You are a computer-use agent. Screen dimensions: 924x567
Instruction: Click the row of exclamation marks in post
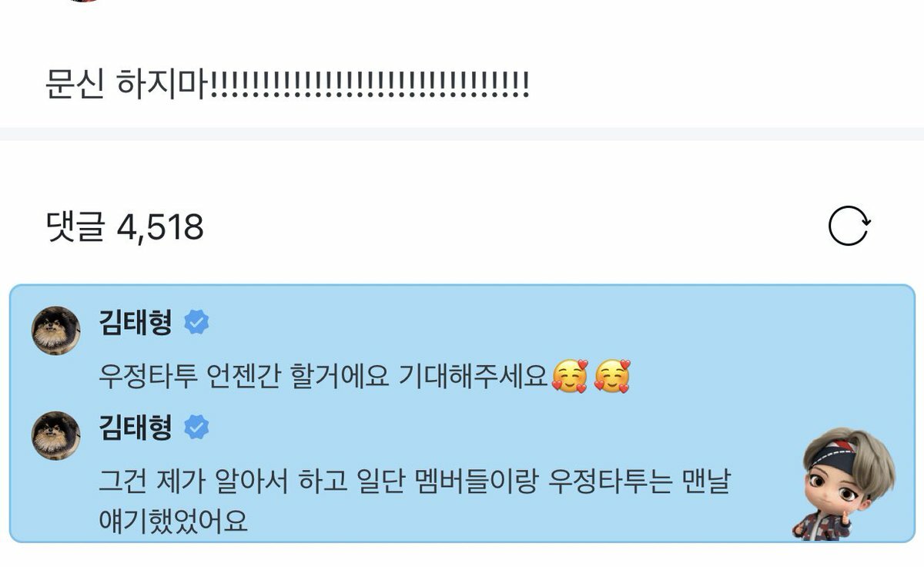(370, 84)
